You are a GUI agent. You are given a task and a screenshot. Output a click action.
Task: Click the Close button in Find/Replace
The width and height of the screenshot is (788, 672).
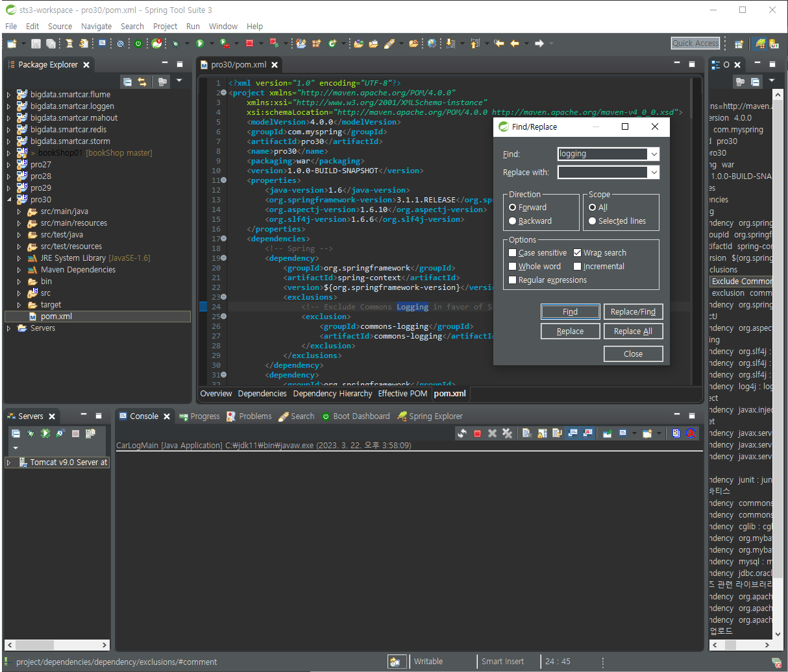[633, 354]
